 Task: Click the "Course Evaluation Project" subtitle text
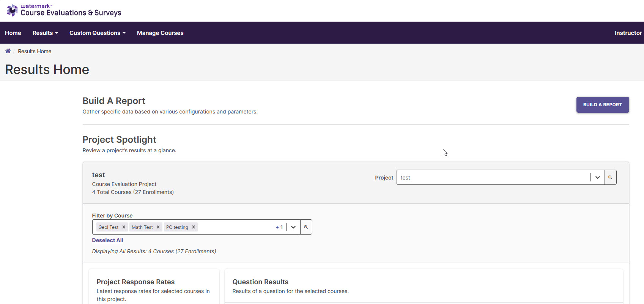coord(124,184)
